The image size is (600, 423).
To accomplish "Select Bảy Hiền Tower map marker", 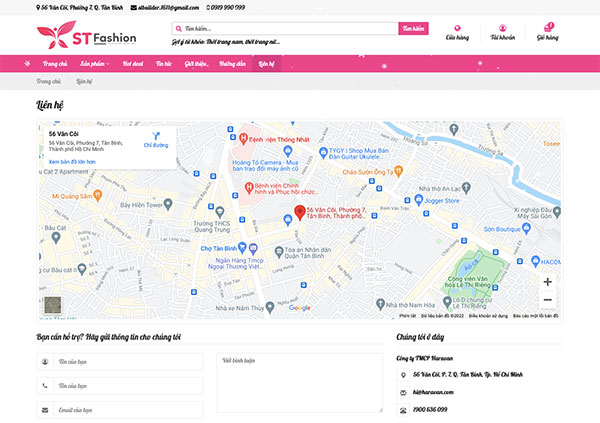I will coord(168,204).
